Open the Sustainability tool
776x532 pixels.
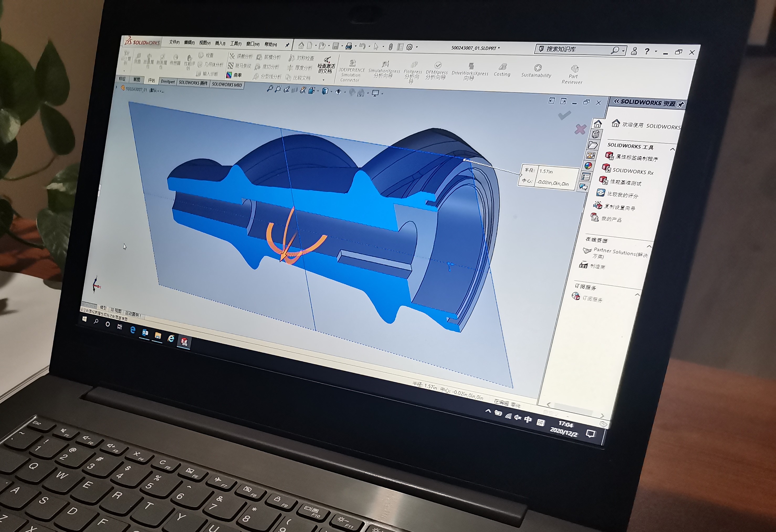[537, 71]
